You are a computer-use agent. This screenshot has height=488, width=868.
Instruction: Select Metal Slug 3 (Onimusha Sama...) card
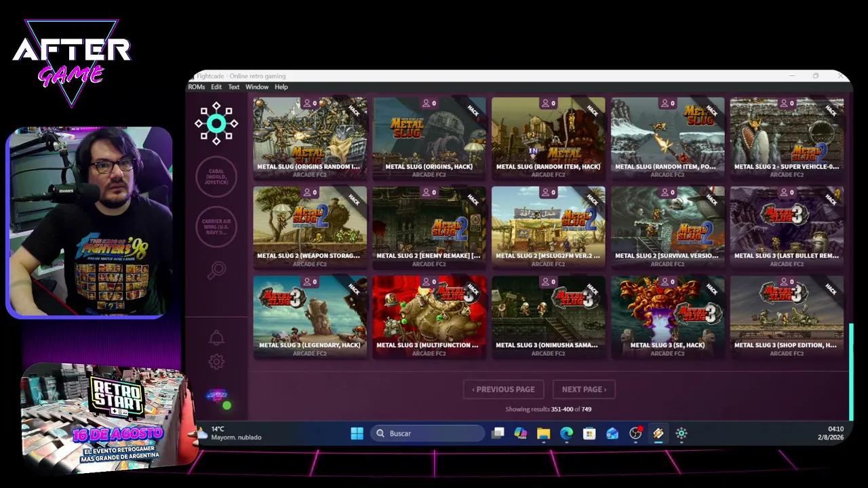tap(549, 318)
